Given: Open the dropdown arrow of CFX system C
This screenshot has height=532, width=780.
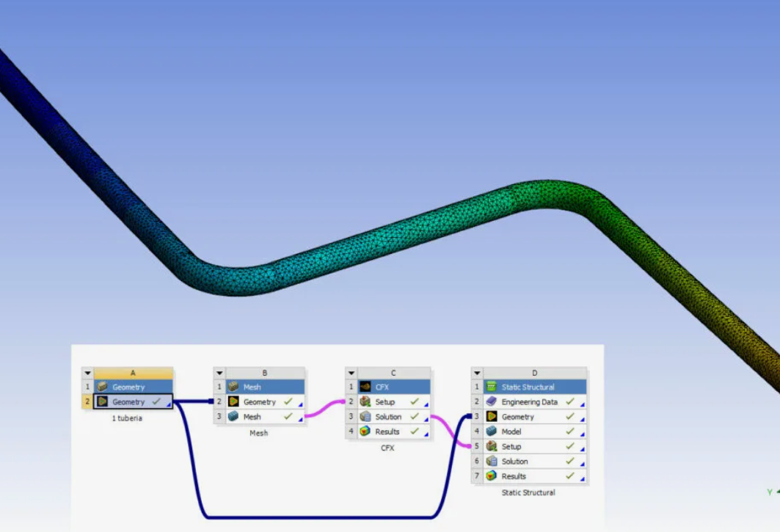Looking at the screenshot, I should pyautogui.click(x=351, y=373).
